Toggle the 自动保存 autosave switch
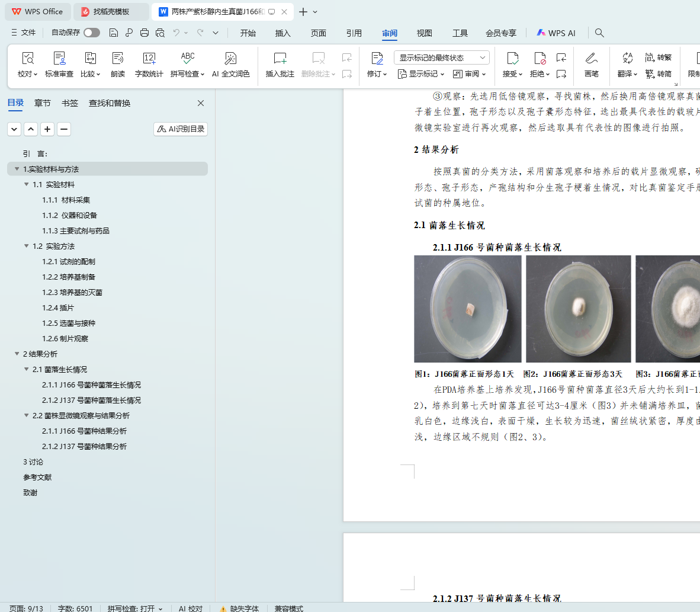This screenshot has width=700, height=612. click(x=91, y=33)
